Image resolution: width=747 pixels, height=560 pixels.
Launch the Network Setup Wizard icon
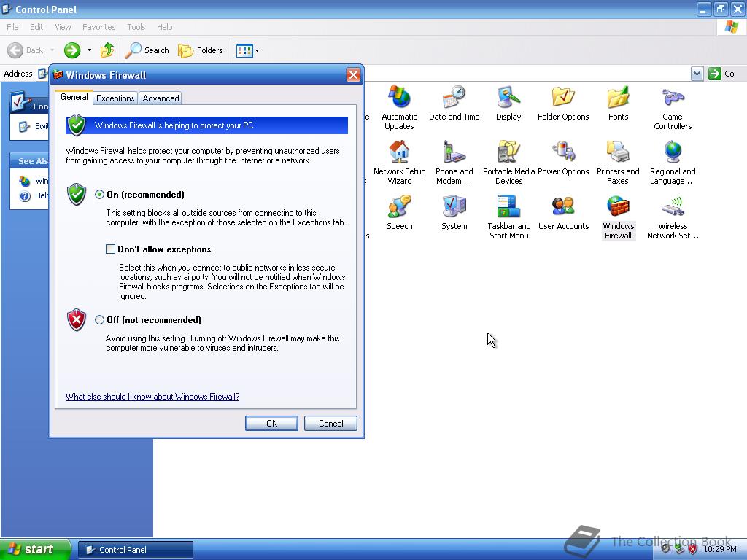[399, 163]
